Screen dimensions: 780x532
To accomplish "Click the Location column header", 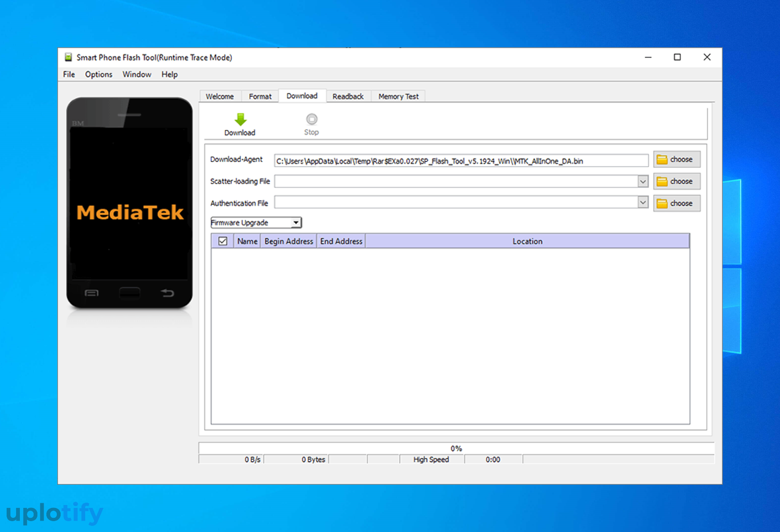I will pos(527,241).
